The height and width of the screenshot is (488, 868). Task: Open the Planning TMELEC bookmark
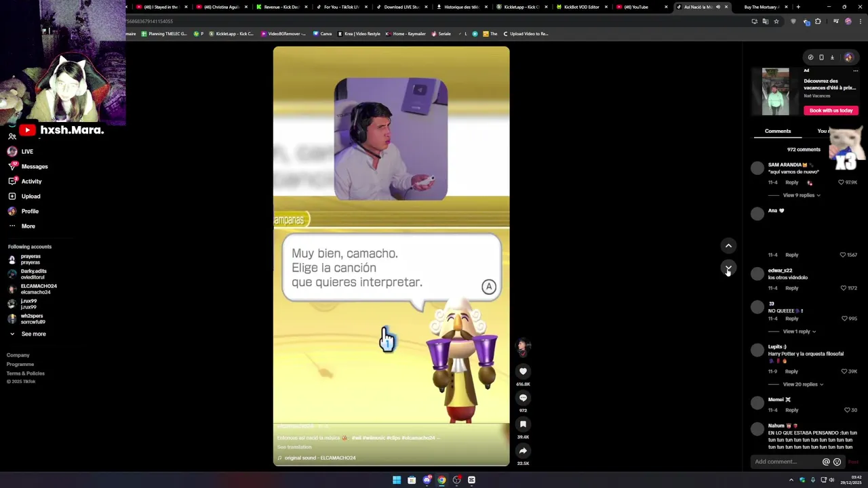coord(163,33)
